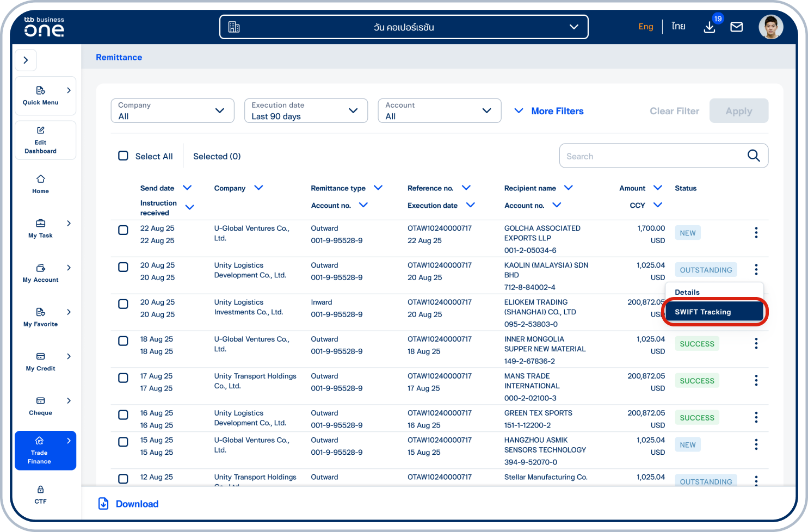Open three-dot menu for GOLCHA ASSOCIATED row
Screen dimensions: 808x532
(x=756, y=233)
